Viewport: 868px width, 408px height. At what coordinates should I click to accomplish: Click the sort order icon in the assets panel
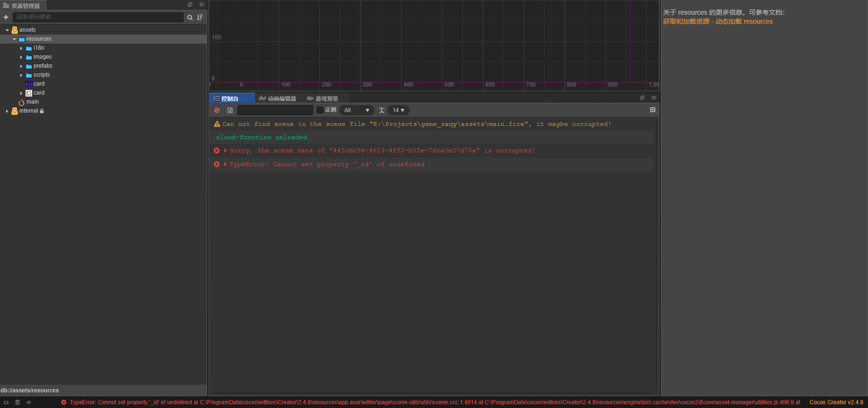200,18
